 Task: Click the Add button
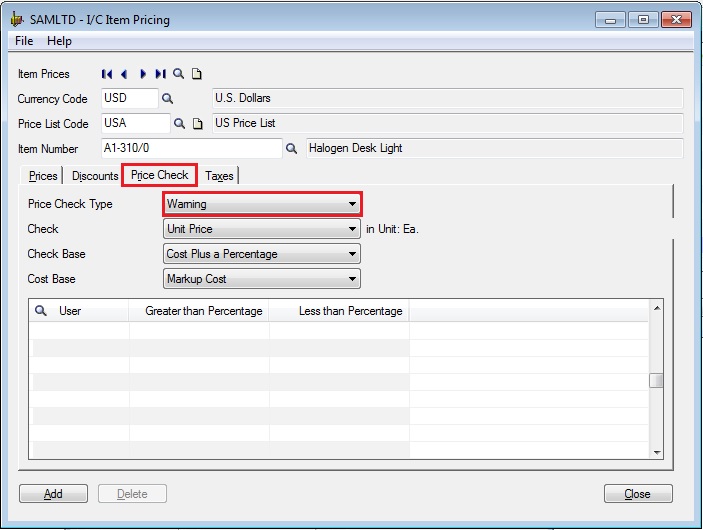coord(53,494)
